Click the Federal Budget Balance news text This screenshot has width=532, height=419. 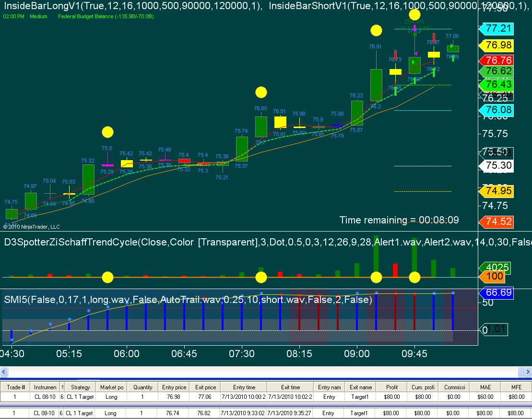[106, 16]
